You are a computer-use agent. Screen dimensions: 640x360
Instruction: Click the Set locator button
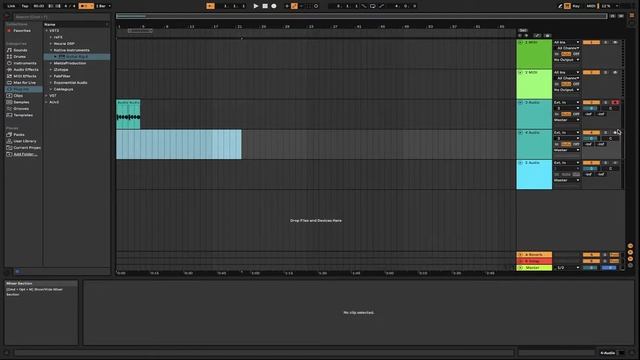coord(523,31)
